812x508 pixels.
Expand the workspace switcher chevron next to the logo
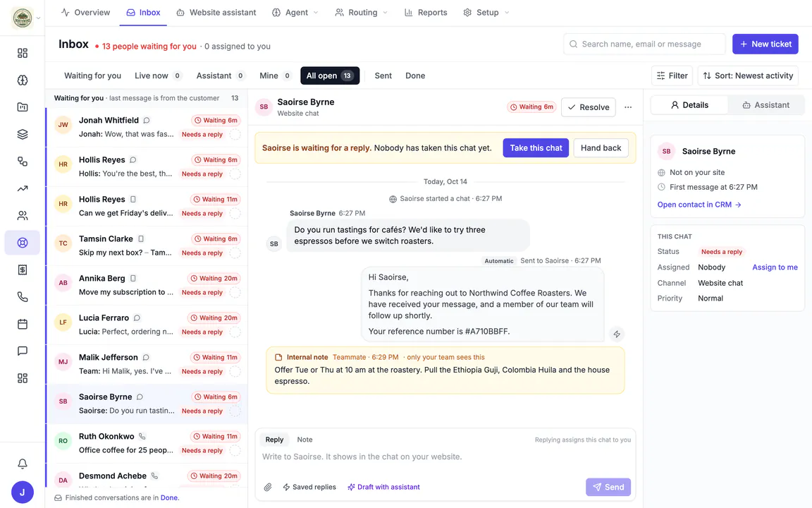click(38, 18)
